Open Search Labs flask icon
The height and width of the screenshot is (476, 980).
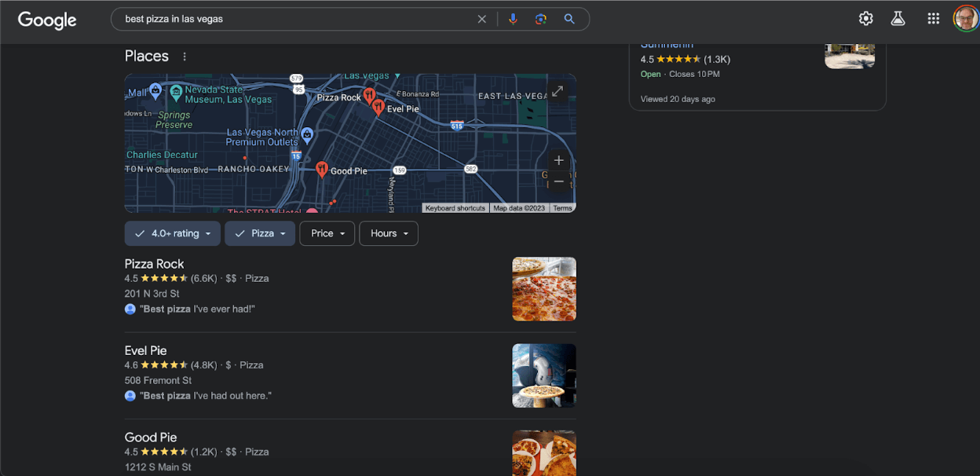898,19
